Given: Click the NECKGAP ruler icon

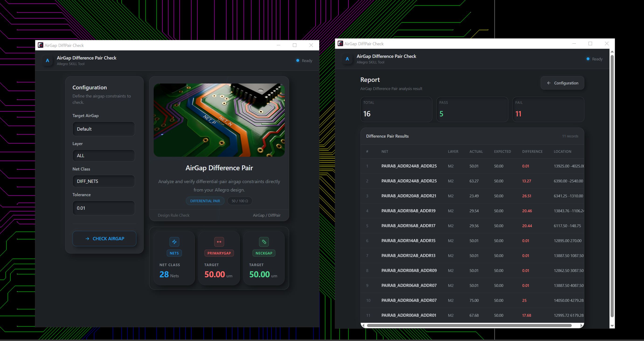Looking at the screenshot, I should point(264,242).
